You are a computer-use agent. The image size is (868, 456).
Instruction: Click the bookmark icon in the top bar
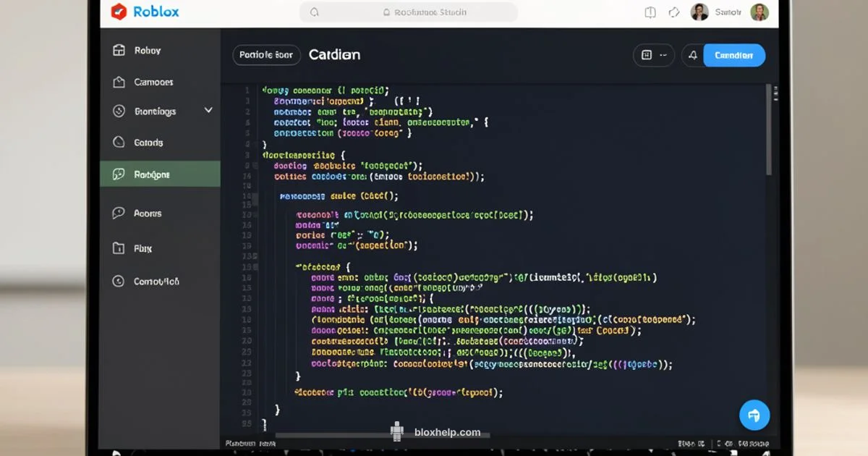(650, 12)
